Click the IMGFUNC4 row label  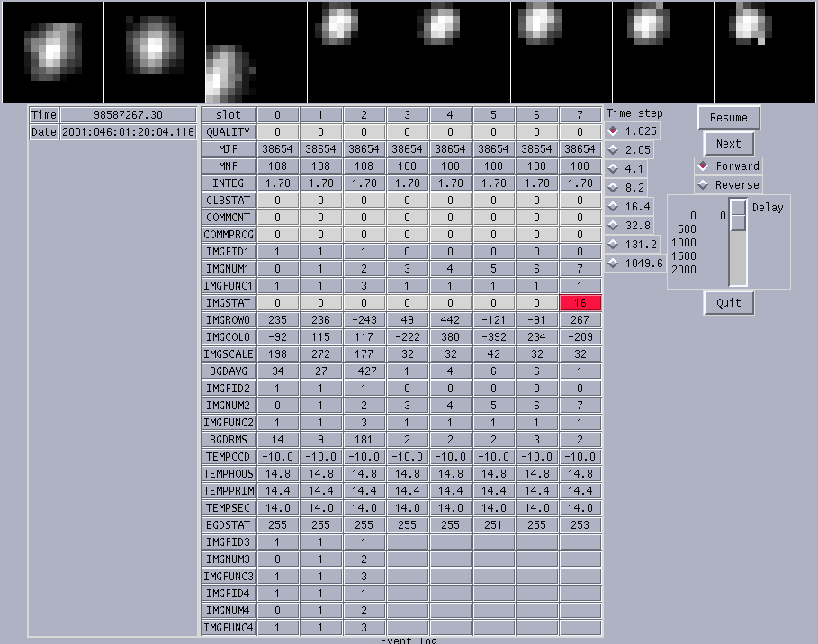tap(229, 628)
